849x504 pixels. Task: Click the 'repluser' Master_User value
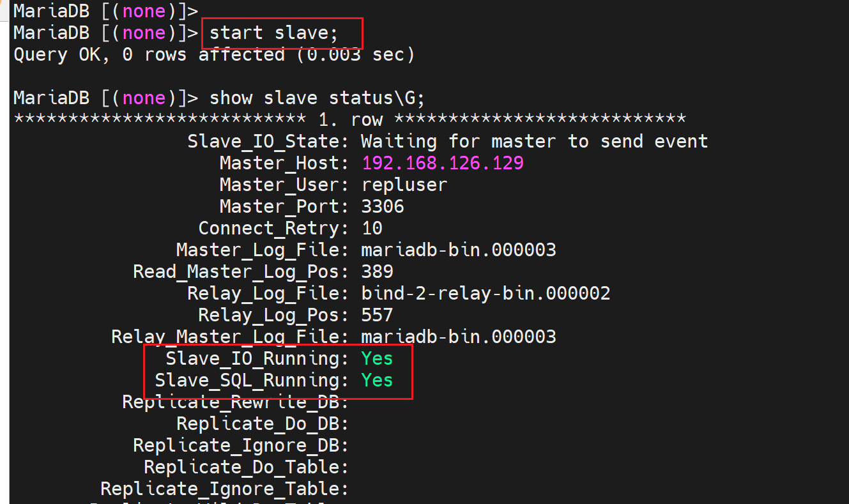click(404, 185)
